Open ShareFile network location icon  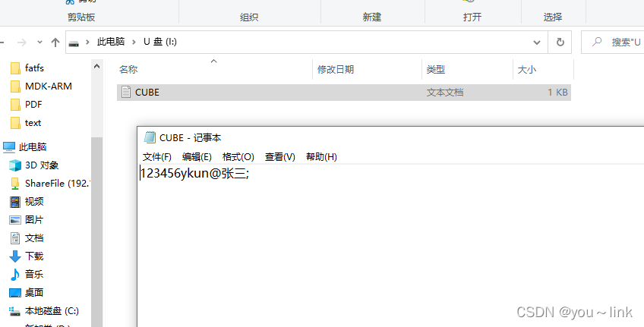pyautogui.click(x=15, y=184)
